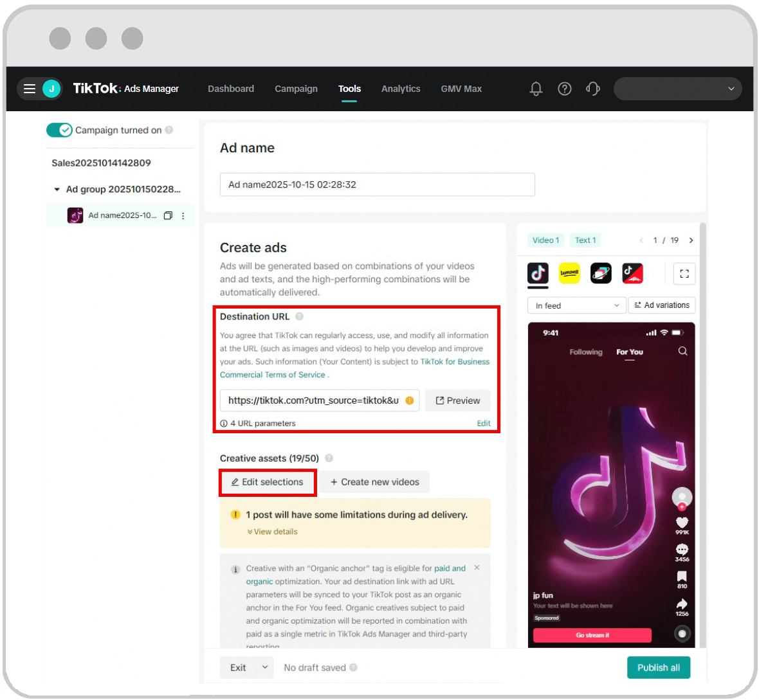Click the J account avatar
Image resolution: width=759 pixels, height=700 pixels.
(51, 89)
